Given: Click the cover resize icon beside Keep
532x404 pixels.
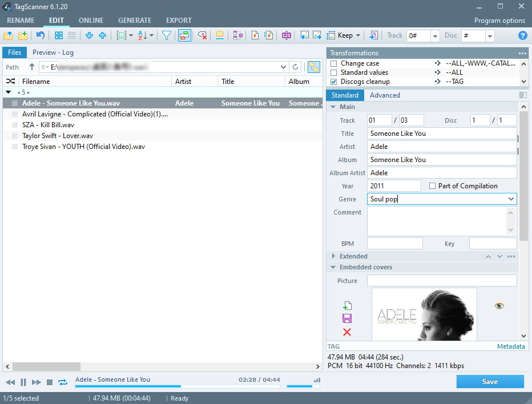Looking at the screenshot, I should click(x=331, y=35).
